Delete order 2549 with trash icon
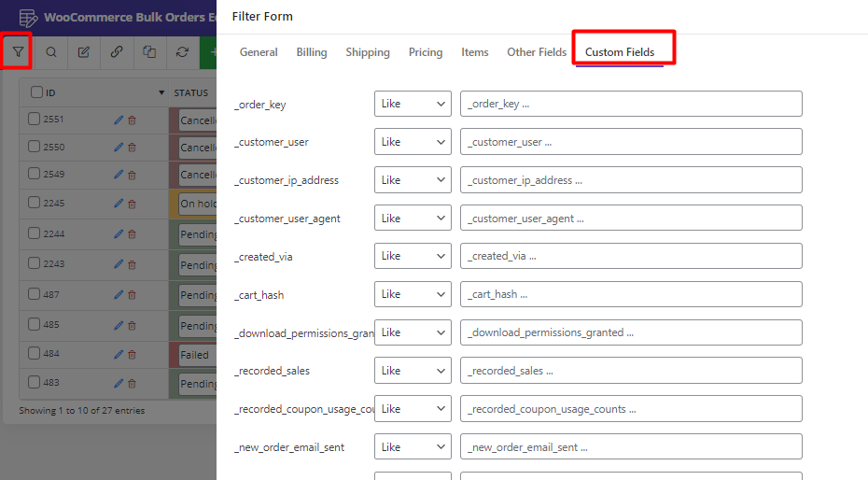 [x=132, y=175]
